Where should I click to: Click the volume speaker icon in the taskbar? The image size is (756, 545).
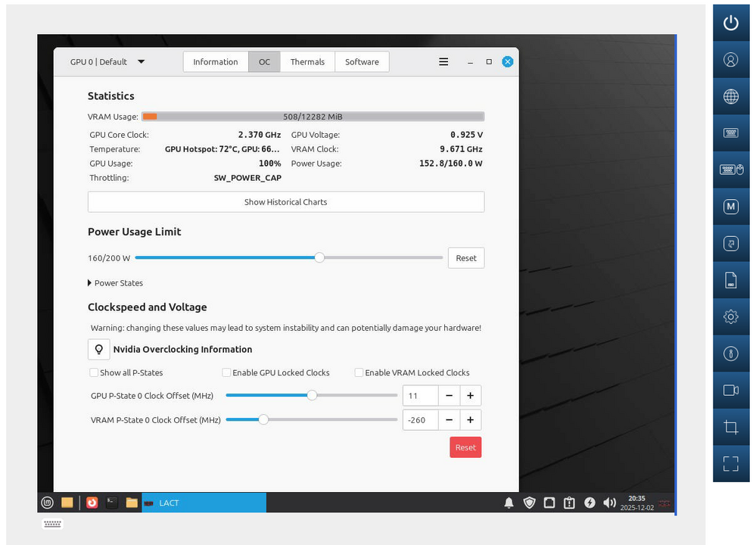pyautogui.click(x=609, y=503)
